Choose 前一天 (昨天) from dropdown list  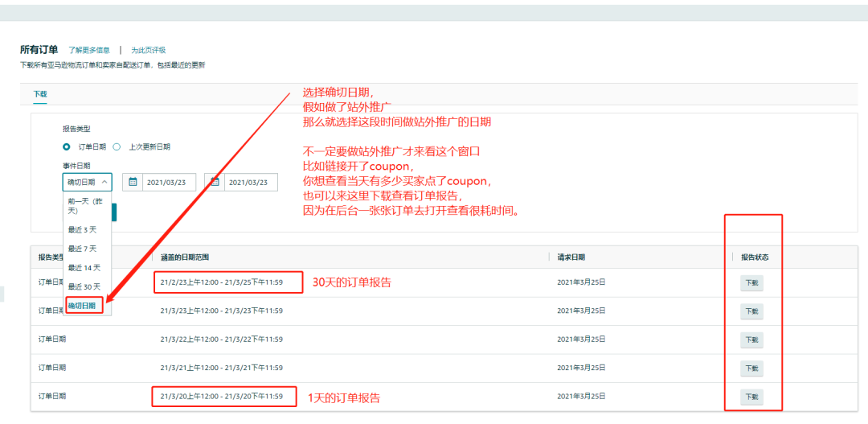click(x=87, y=205)
